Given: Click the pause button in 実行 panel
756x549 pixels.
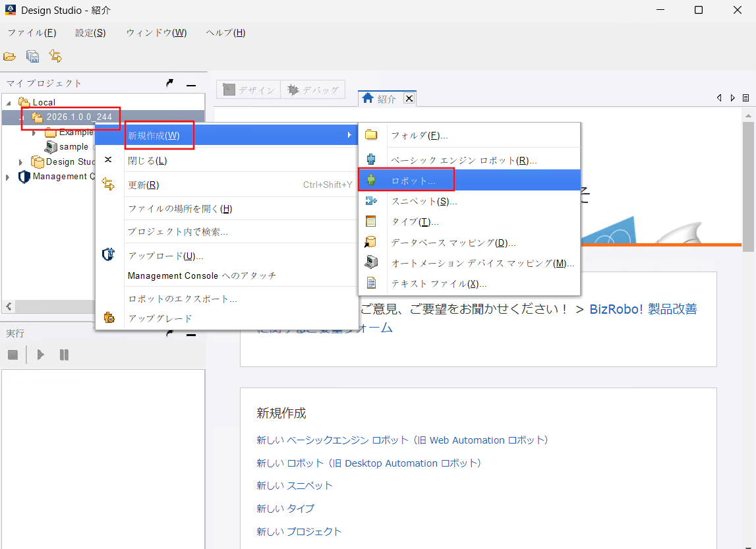Looking at the screenshot, I should (64, 355).
